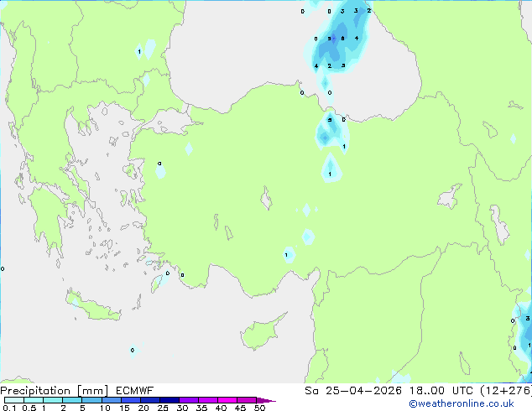Click the date "25-04-2026" text

363,391
